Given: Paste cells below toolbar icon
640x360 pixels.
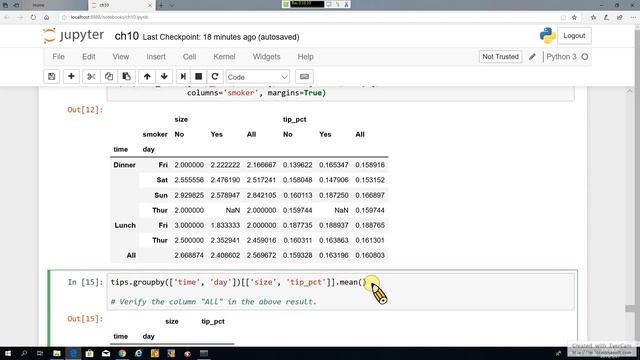Looking at the screenshot, I should pyautogui.click(x=127, y=77).
